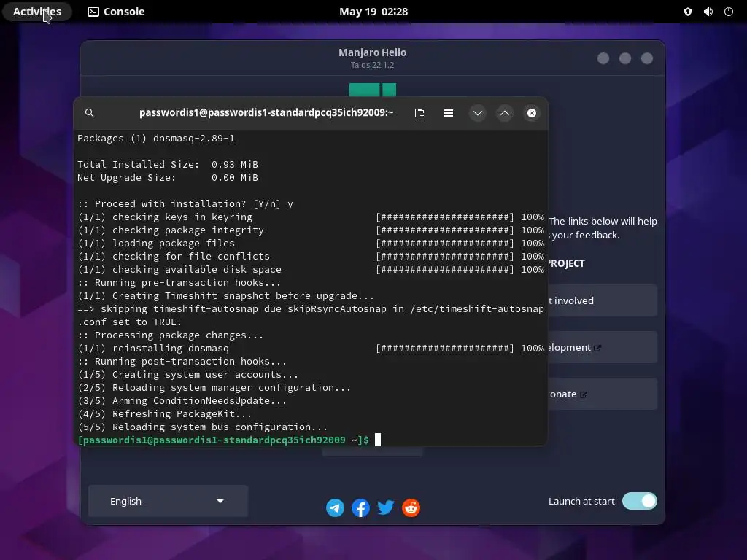The image size is (747, 560).
Task: Open the Telegram link icon
Action: [335, 507]
